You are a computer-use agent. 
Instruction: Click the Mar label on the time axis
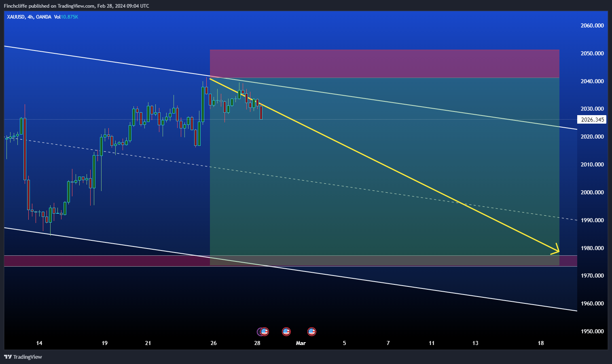(301, 343)
